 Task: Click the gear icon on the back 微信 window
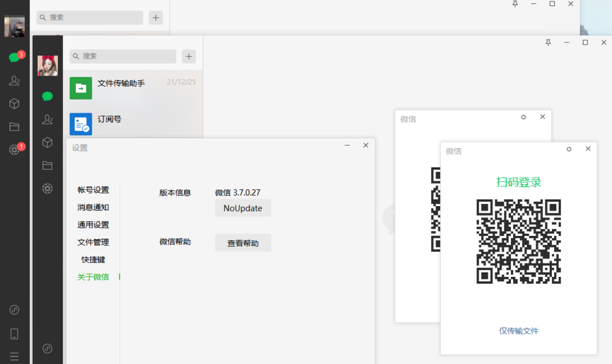coord(523,117)
